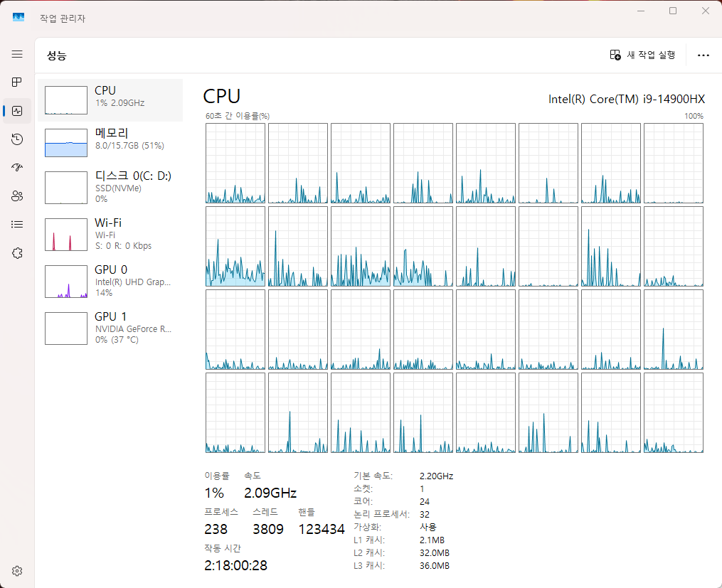Open the hamburger navigation menu
Image resolution: width=722 pixels, height=588 pixels.
17,54
